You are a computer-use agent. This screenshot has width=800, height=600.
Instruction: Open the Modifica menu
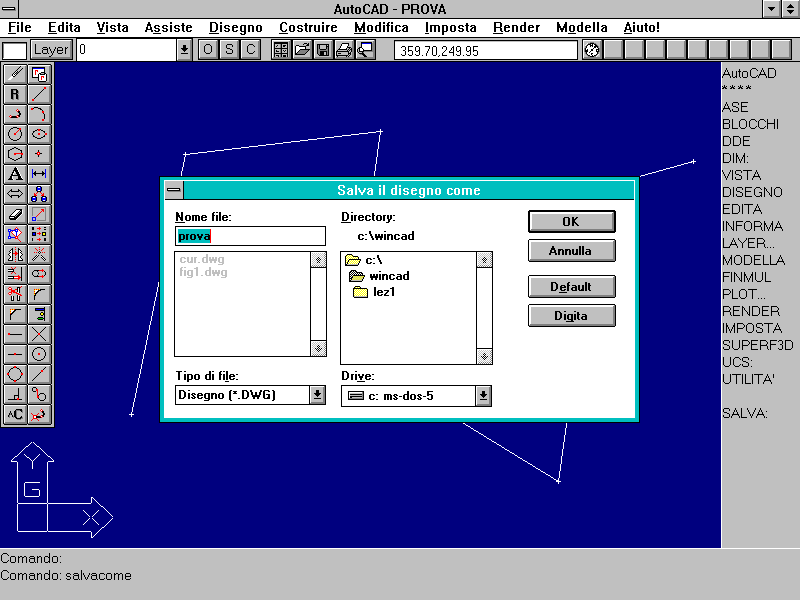(x=381, y=28)
